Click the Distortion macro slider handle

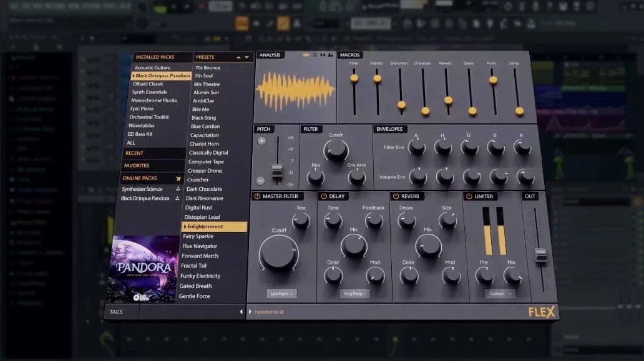[x=401, y=105]
